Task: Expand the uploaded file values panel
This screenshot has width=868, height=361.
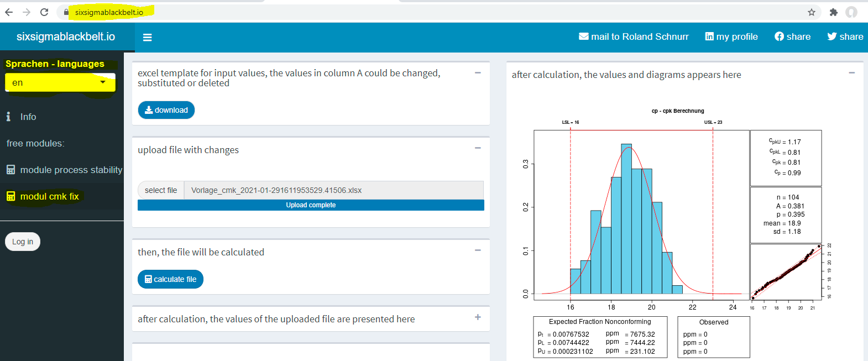Action: (x=478, y=317)
